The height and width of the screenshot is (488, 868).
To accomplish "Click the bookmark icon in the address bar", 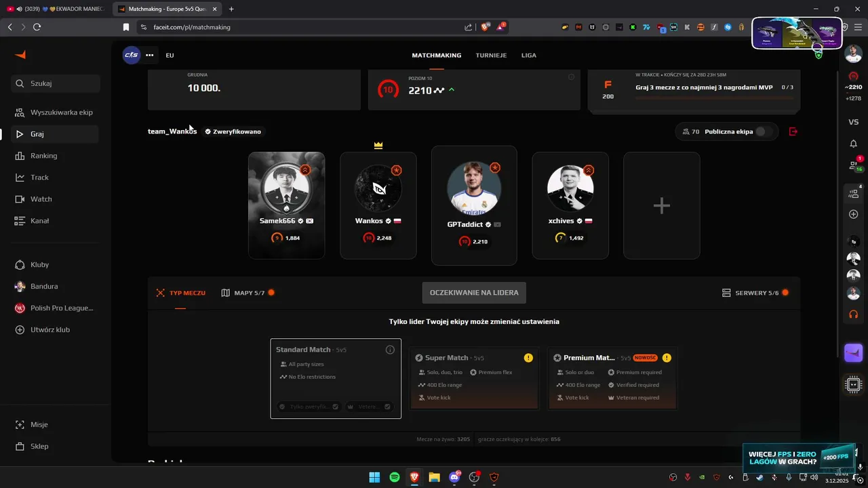I will 125,27.
